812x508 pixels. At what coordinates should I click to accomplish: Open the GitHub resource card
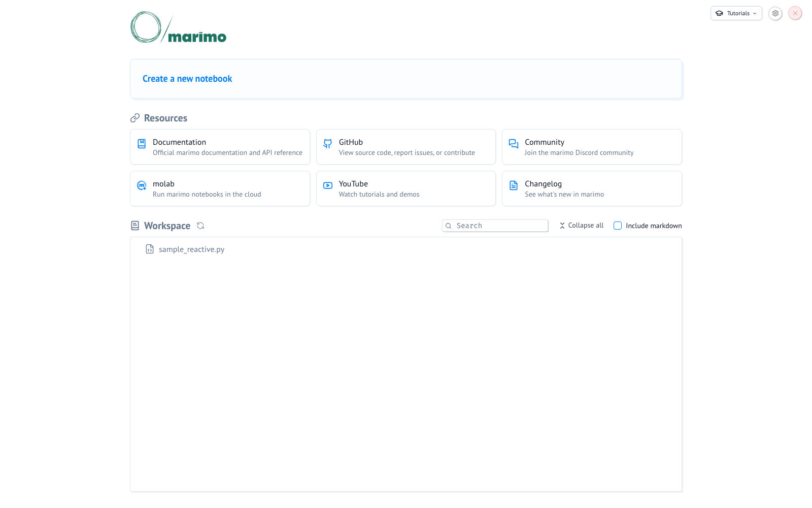(x=406, y=147)
